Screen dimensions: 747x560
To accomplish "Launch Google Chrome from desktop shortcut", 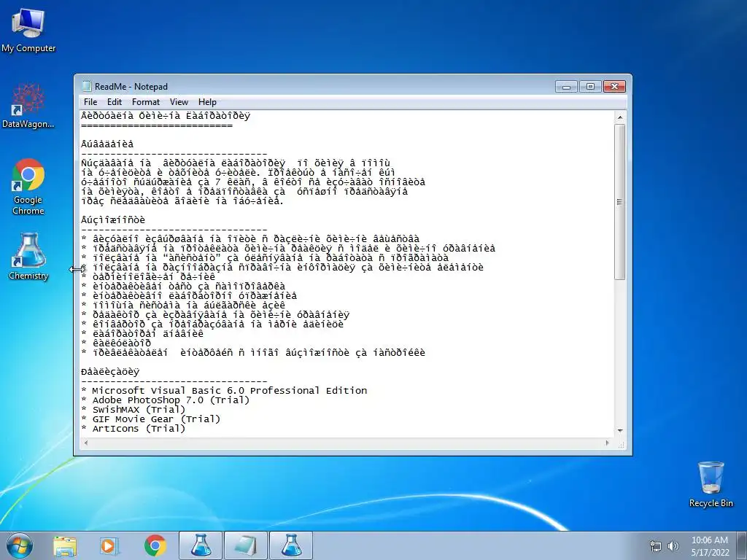I will 28,187.
